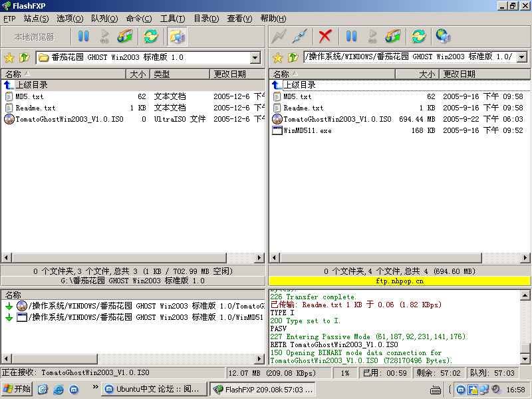Image resolution: width=532 pixels, height=399 pixels.
Task: Go up one folder in remote pane
Action: (293, 58)
